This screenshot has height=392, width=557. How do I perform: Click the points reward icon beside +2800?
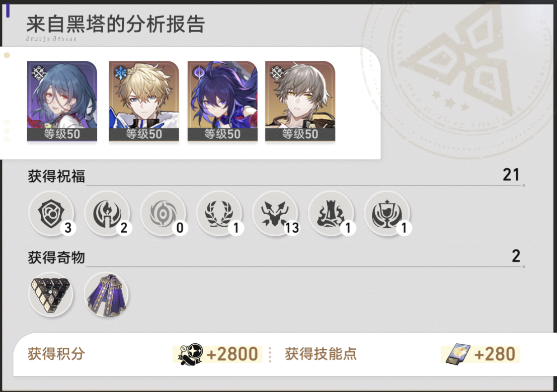pyautogui.click(x=190, y=354)
